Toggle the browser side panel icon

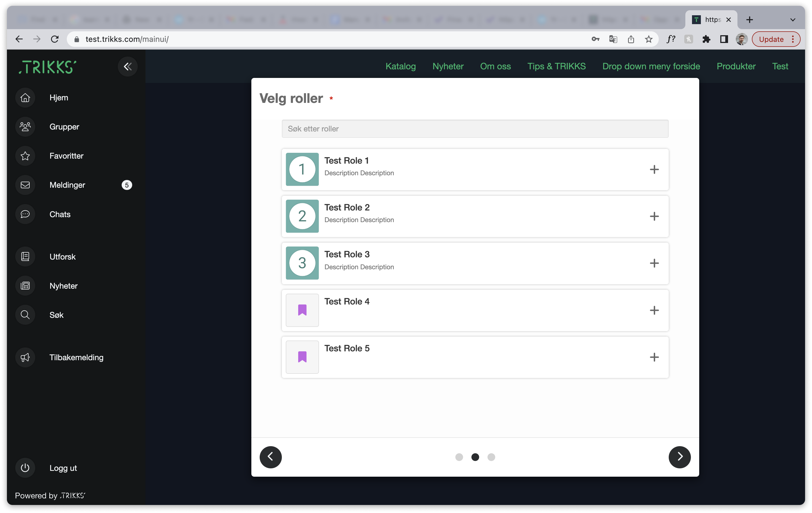point(724,39)
